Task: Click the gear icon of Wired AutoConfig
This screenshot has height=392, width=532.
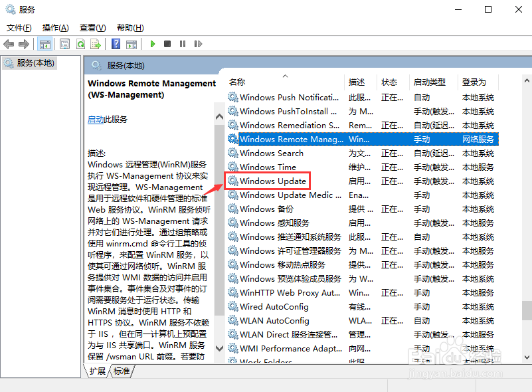Action: 232,306
